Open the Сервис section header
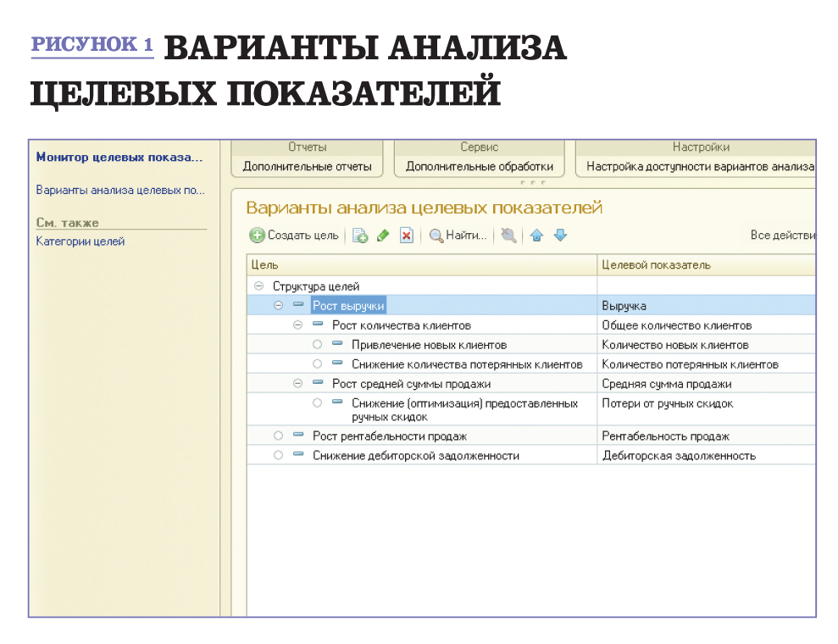This screenshot has height=644, width=838. tap(480, 147)
